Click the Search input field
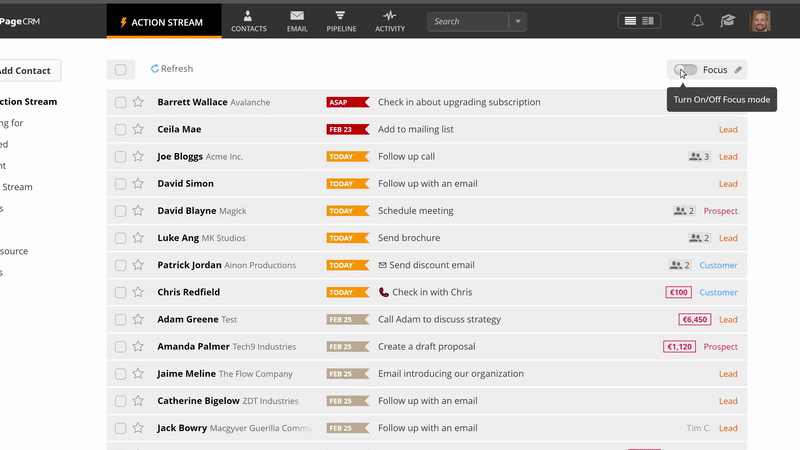 (468, 21)
